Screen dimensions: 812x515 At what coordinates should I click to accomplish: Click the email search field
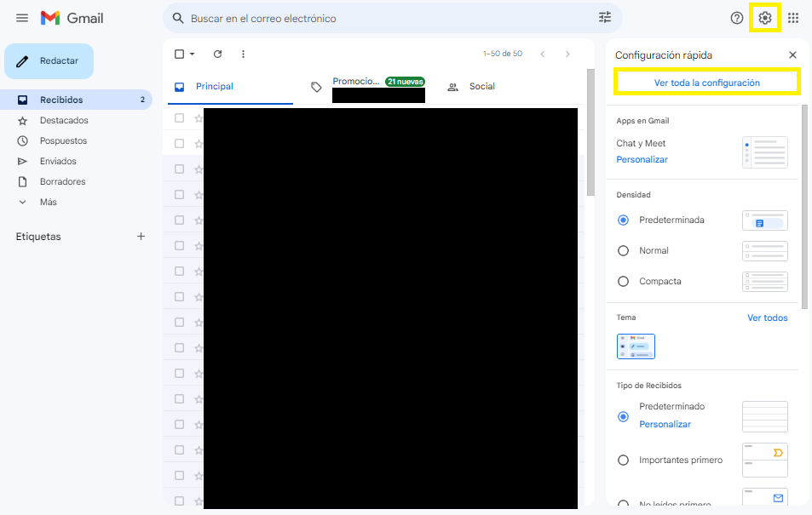(x=383, y=18)
